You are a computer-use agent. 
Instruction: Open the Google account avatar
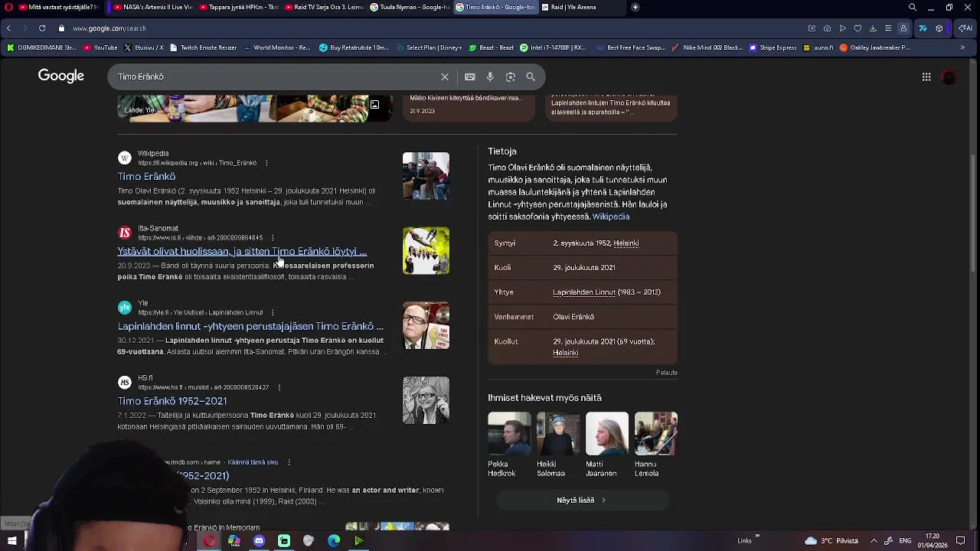pos(949,77)
